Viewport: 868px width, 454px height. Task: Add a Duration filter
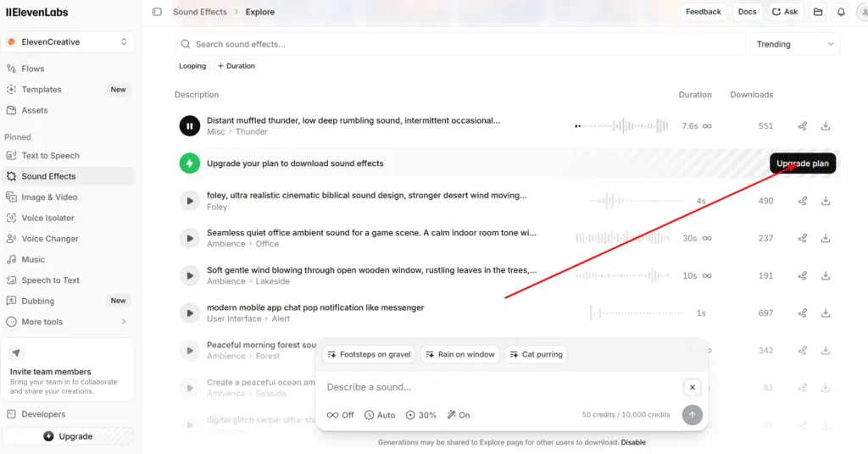tap(236, 66)
